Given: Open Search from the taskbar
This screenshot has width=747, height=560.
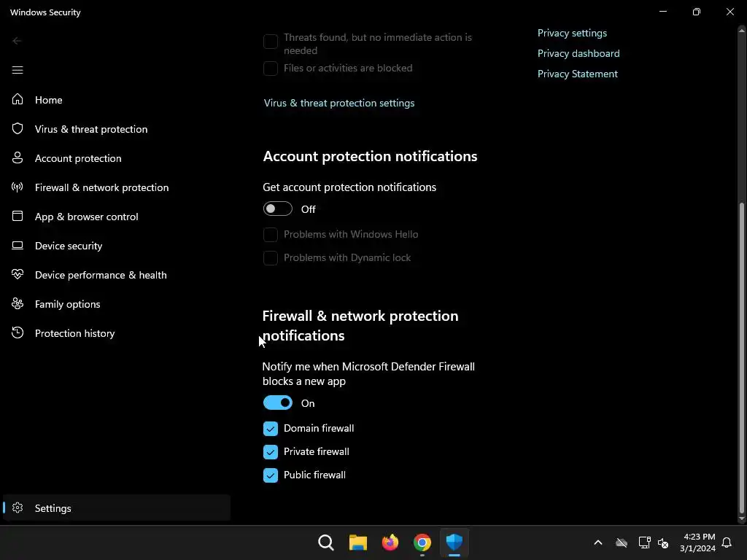Looking at the screenshot, I should click(x=326, y=542).
